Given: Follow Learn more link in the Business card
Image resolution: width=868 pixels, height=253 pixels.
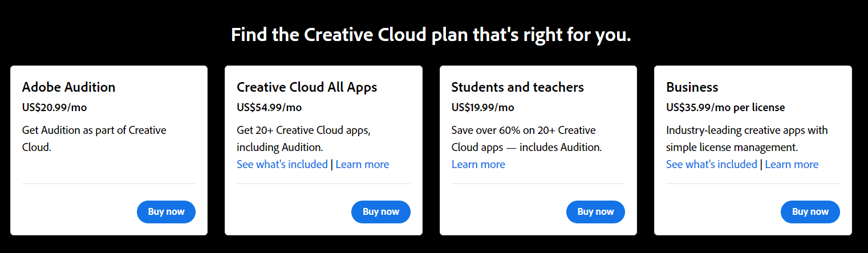Looking at the screenshot, I should click(x=792, y=164).
